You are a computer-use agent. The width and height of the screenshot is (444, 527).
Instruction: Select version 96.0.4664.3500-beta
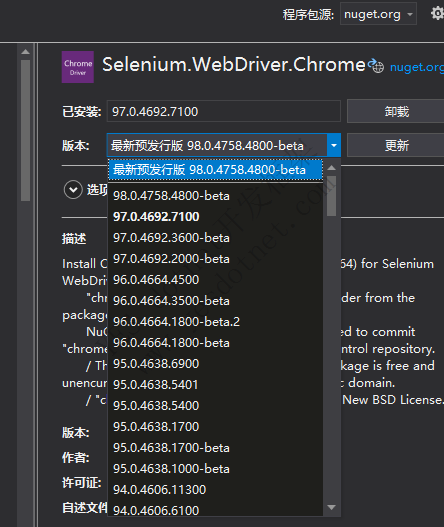tap(215, 301)
